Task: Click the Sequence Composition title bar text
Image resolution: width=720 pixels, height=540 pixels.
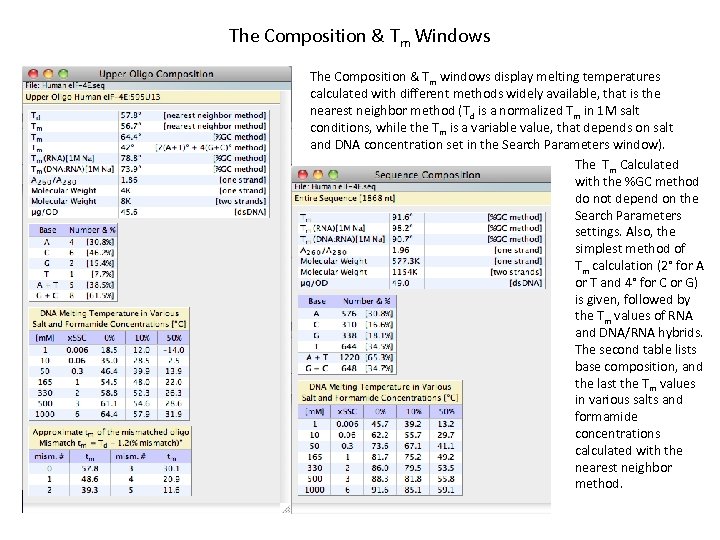Action: (x=428, y=175)
